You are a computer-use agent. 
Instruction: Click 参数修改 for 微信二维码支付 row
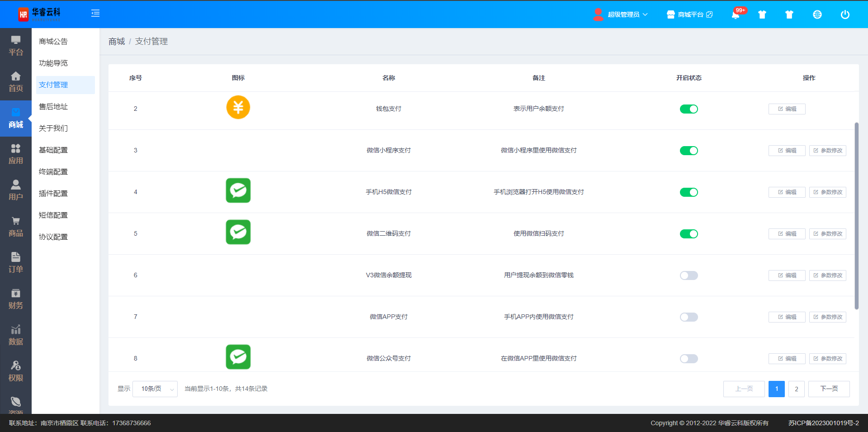coord(827,234)
